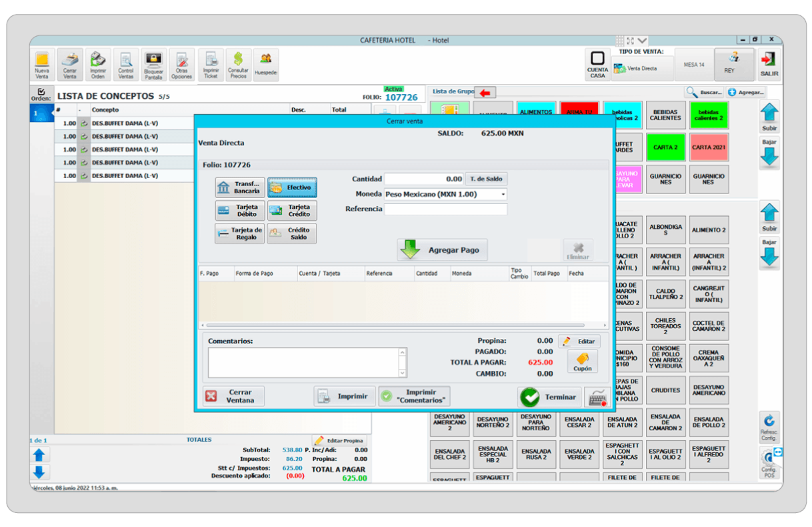Click the green Agregar Pago button

(x=443, y=250)
